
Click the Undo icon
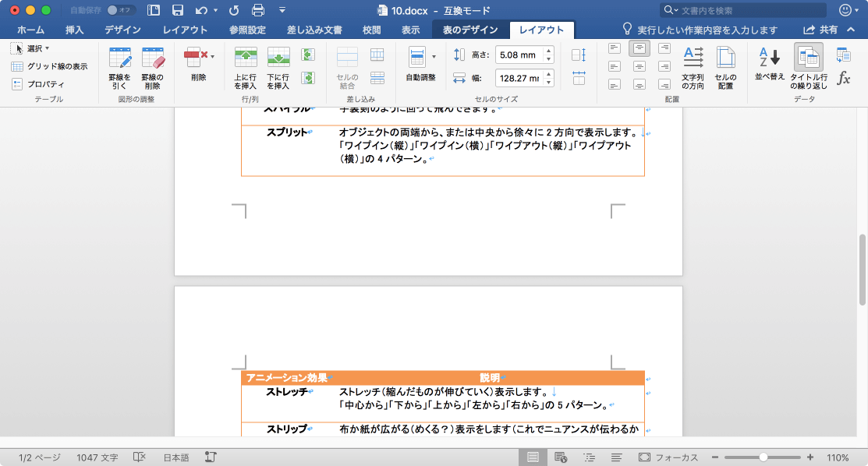201,10
